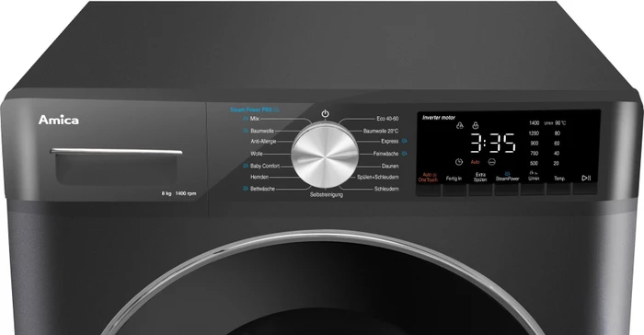Screen dimensions: 644x335
Task: Select the Mix program label
Action: coord(255,119)
